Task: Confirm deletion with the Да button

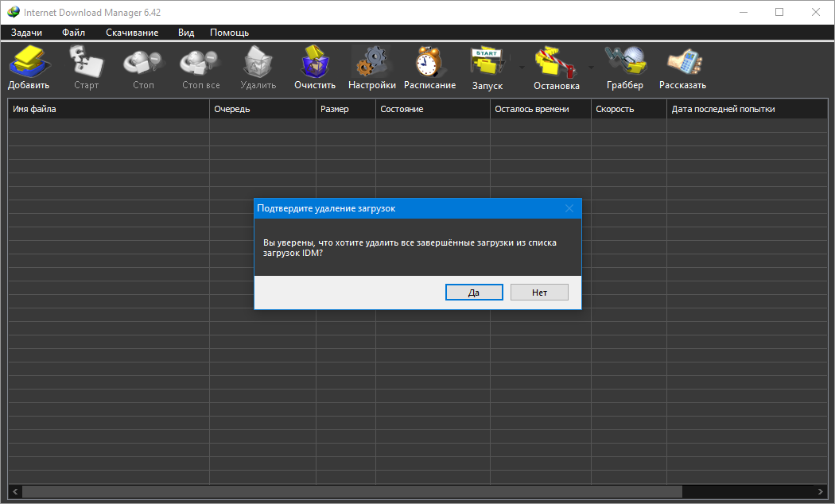Action: tap(474, 293)
